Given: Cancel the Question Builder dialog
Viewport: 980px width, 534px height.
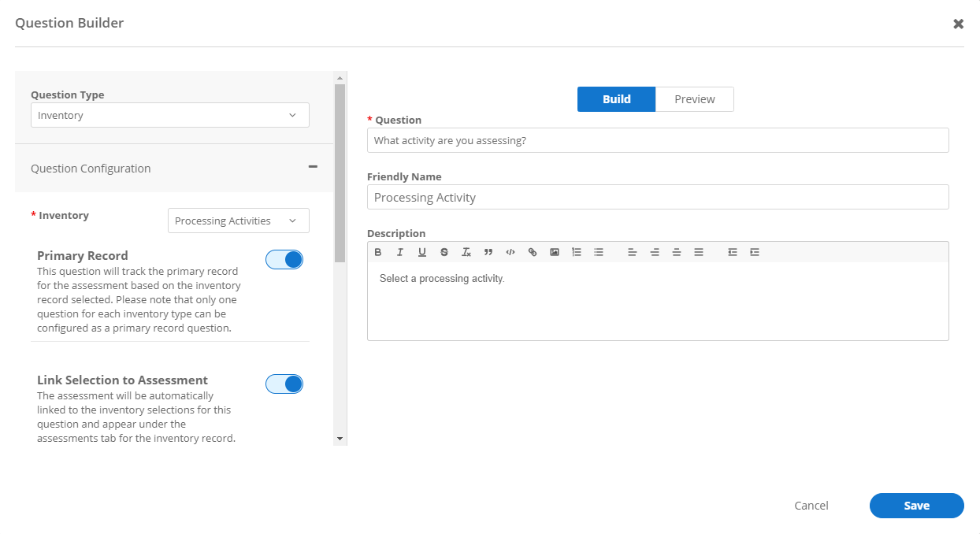Looking at the screenshot, I should (811, 506).
